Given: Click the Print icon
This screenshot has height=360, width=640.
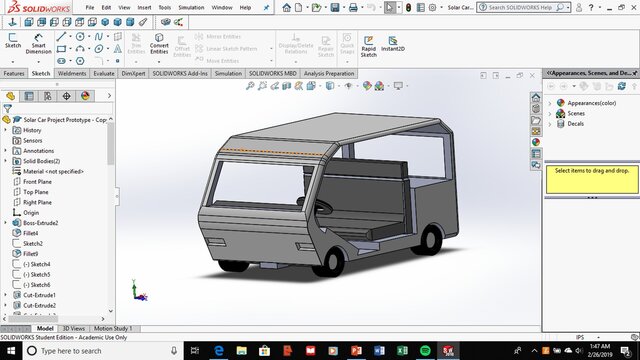Looking at the screenshot, I should tap(353, 7).
